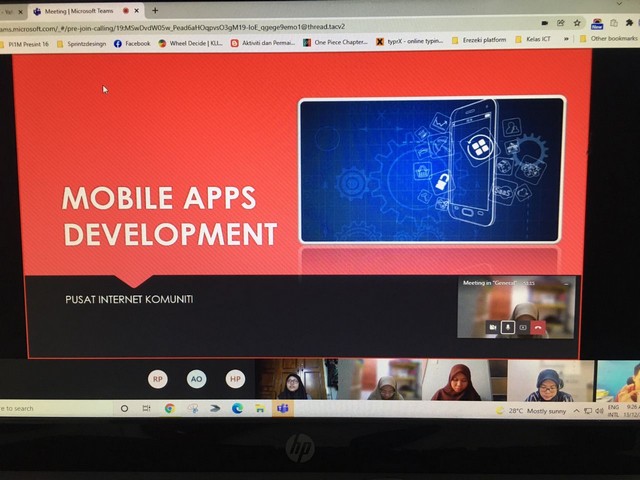Click the Mobile Apps Development slide image
This screenshot has width=640, height=480.
coord(431,170)
